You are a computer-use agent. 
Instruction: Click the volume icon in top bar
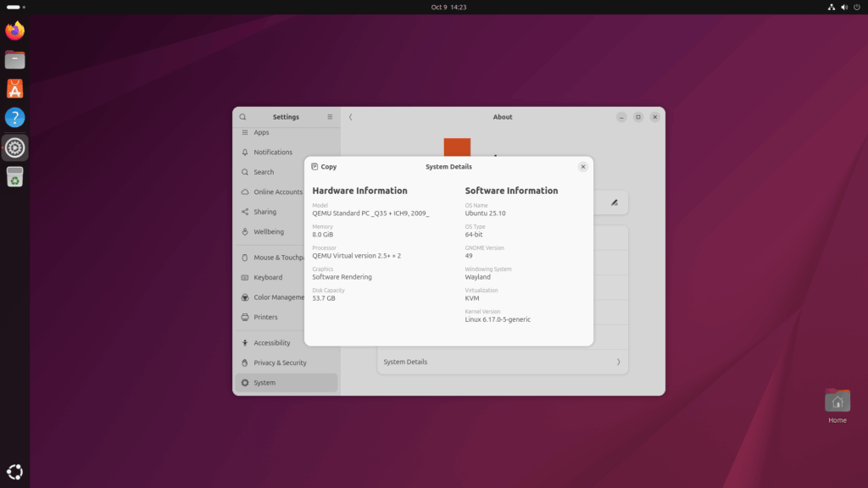[x=844, y=7]
